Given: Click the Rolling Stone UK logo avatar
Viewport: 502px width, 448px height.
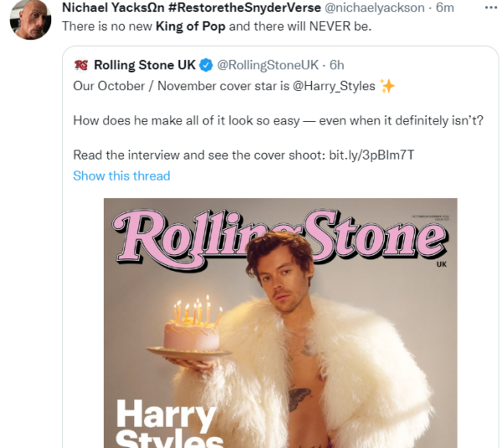Looking at the screenshot, I should [81, 64].
